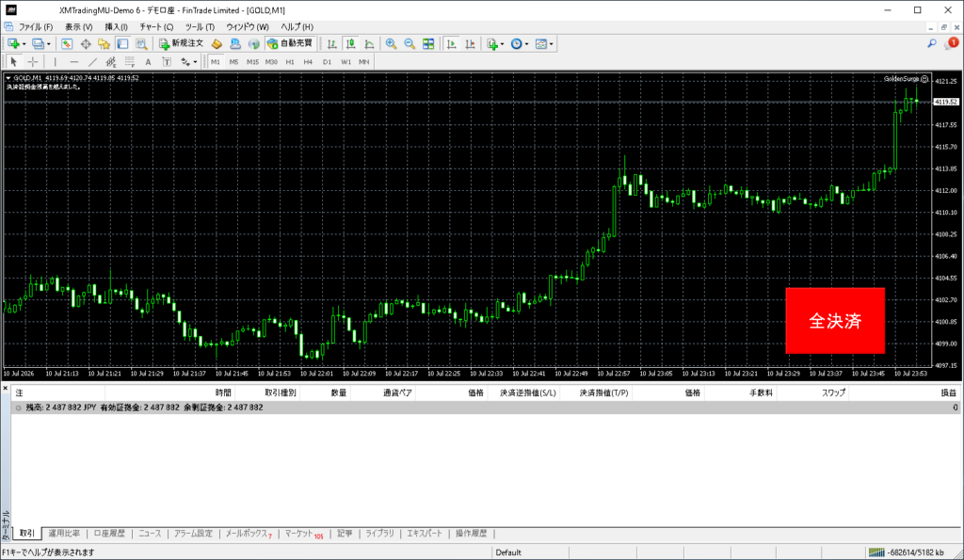Image resolution: width=964 pixels, height=560 pixels.
Task: Select the arrow cursor tool
Action: [13, 61]
